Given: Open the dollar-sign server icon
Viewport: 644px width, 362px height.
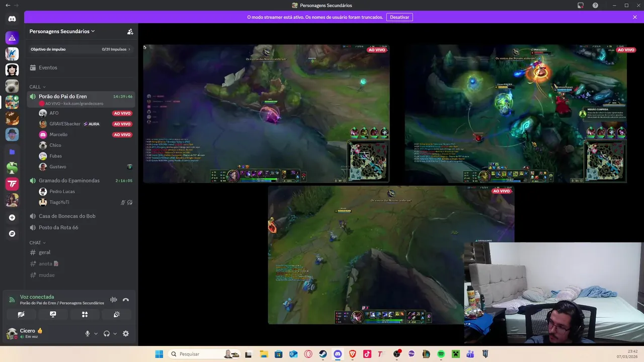Looking at the screenshot, I should pos(12,168).
